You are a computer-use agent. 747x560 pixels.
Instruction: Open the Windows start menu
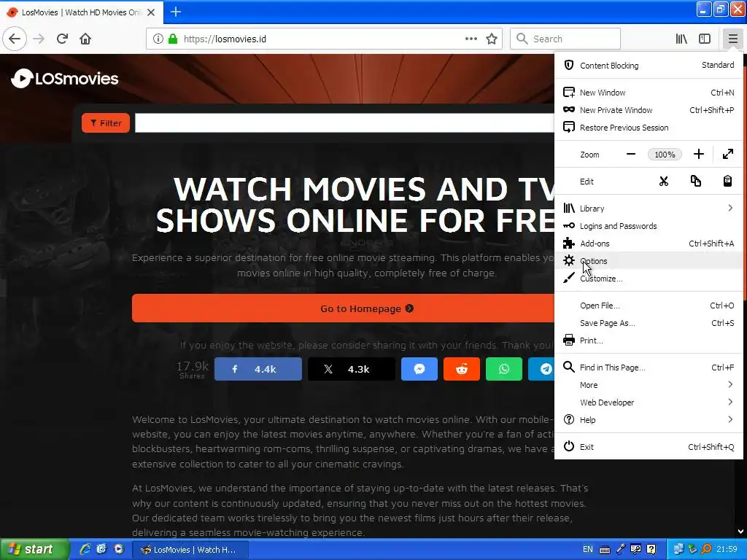point(34,550)
